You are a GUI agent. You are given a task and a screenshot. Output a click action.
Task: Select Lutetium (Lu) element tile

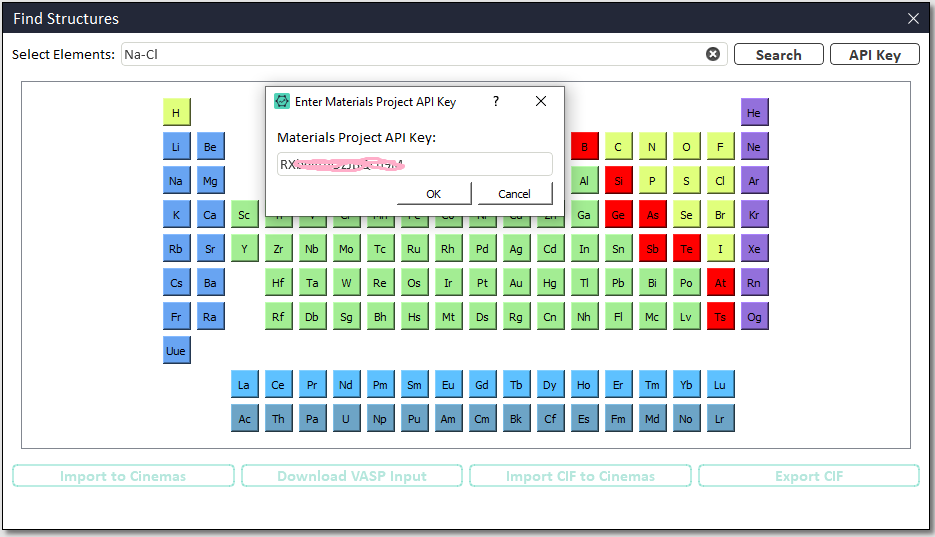[x=720, y=384]
